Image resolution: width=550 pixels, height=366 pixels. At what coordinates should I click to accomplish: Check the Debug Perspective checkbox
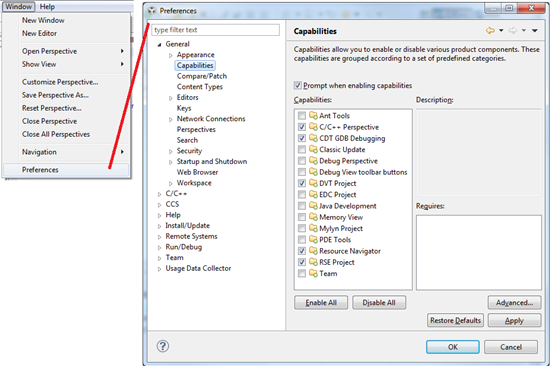pos(302,161)
